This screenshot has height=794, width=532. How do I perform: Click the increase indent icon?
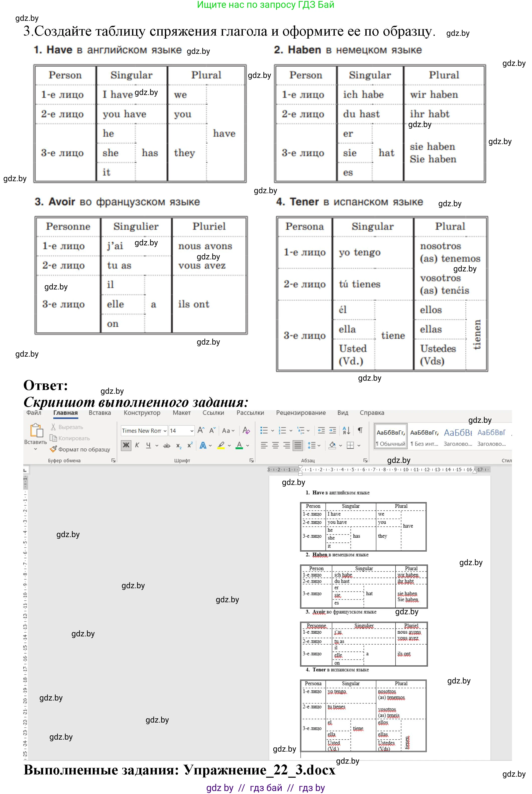(x=333, y=430)
